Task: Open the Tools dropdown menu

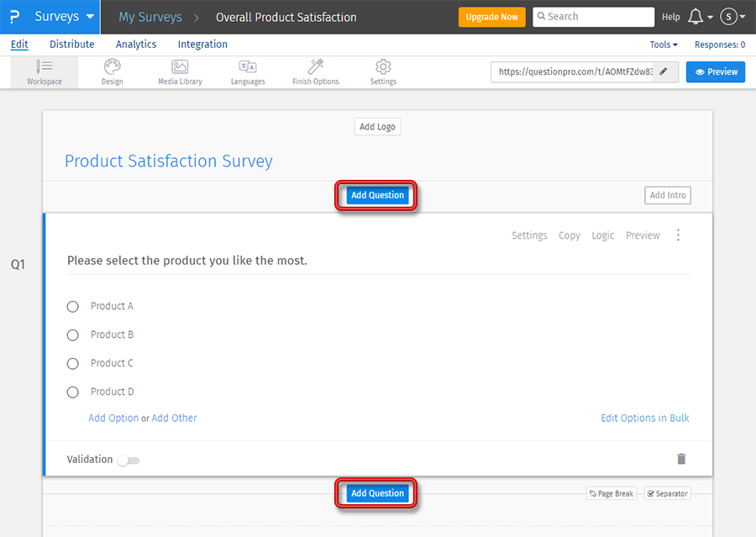Action: click(663, 44)
